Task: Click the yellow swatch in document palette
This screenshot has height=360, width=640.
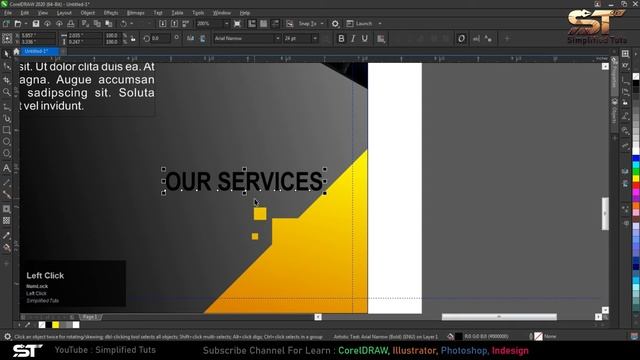Action: click(x=56, y=325)
